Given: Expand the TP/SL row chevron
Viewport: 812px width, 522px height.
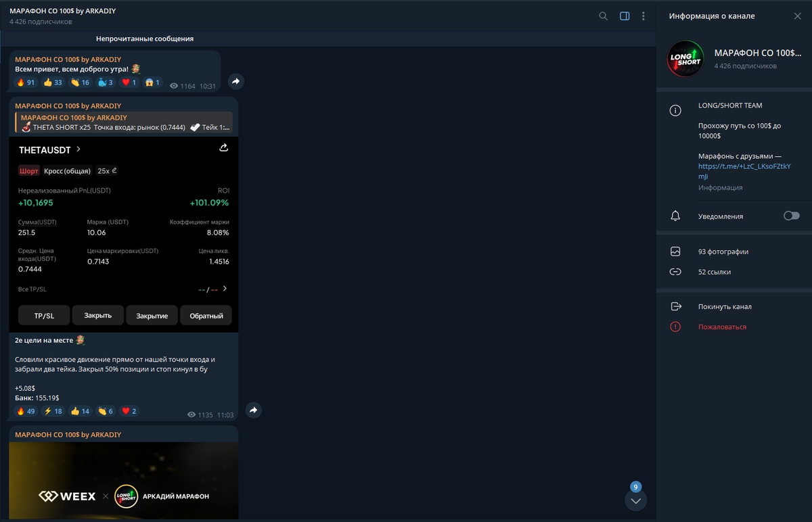Looking at the screenshot, I should click(x=225, y=289).
